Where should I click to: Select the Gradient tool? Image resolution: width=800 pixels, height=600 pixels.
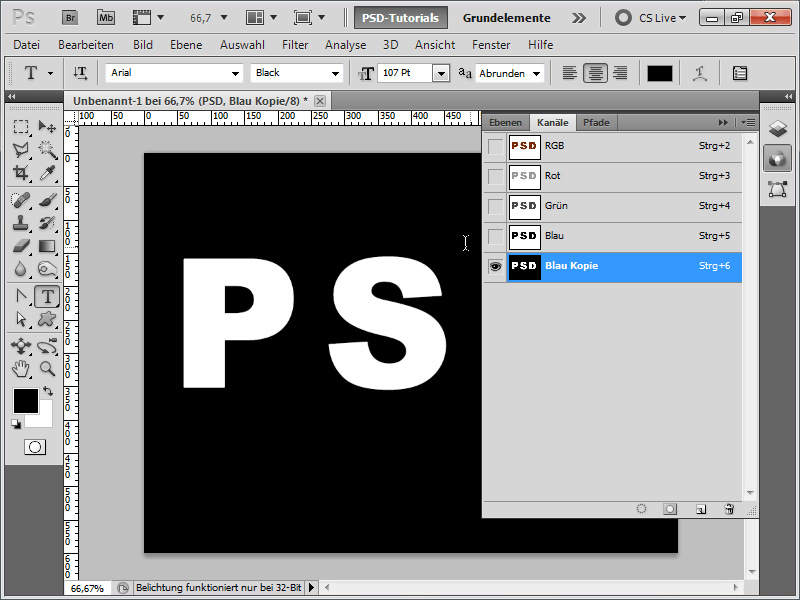[47, 246]
